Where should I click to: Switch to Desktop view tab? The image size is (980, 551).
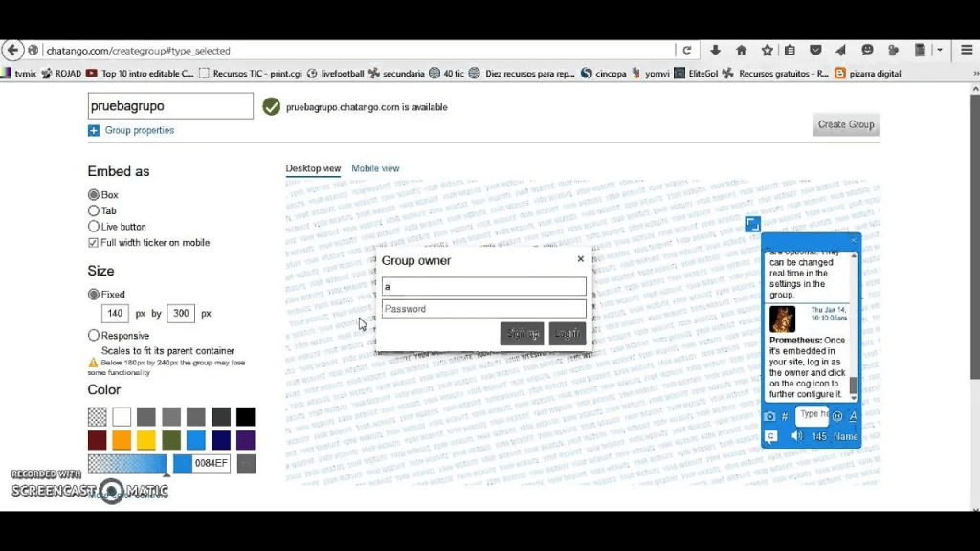(313, 168)
